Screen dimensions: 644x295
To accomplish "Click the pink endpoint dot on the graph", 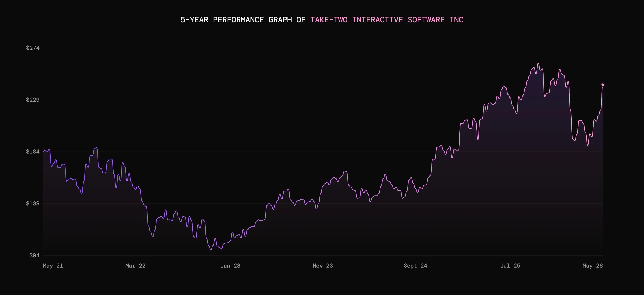I will click(x=603, y=85).
